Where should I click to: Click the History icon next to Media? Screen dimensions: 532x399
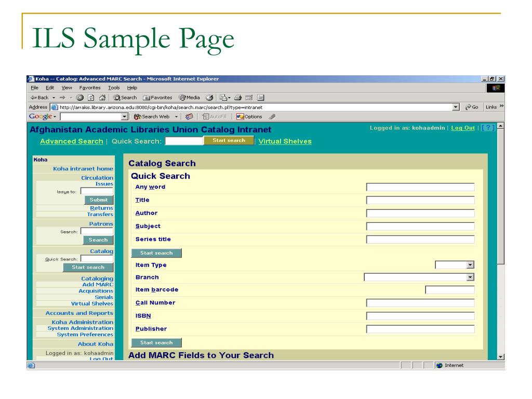pos(210,98)
